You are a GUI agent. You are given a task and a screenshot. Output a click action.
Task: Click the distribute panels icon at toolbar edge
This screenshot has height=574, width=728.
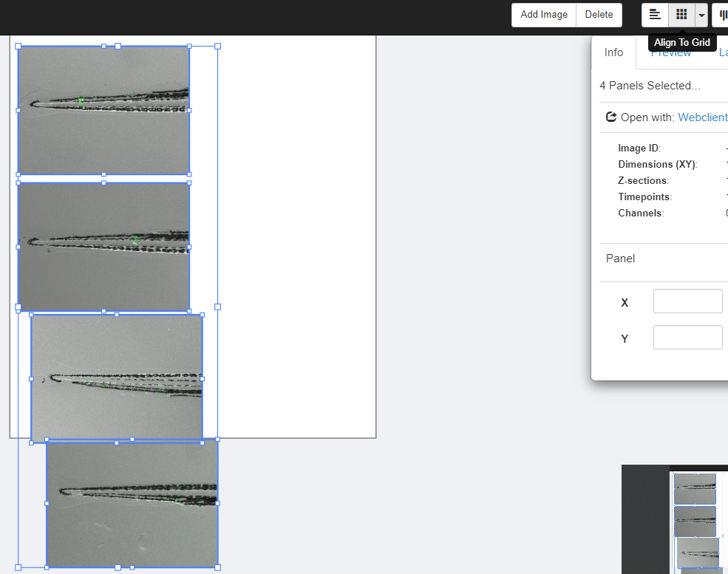click(722, 15)
